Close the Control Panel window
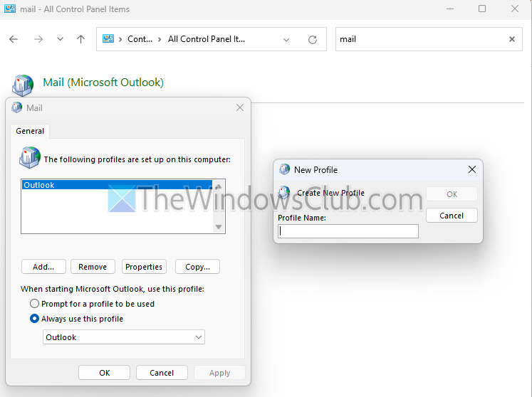This screenshot has width=532, height=397. tap(515, 9)
